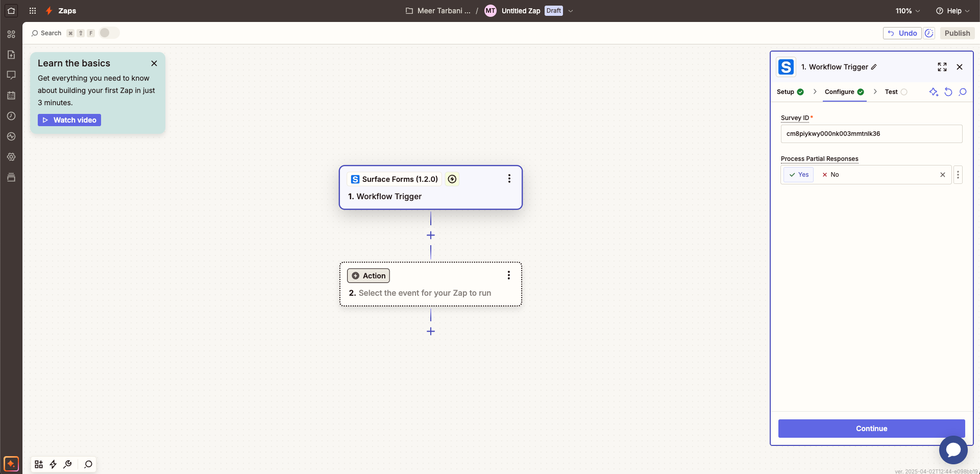Select the step 2 placeholder text
Screen dimensions: 980x474
(x=425, y=293)
